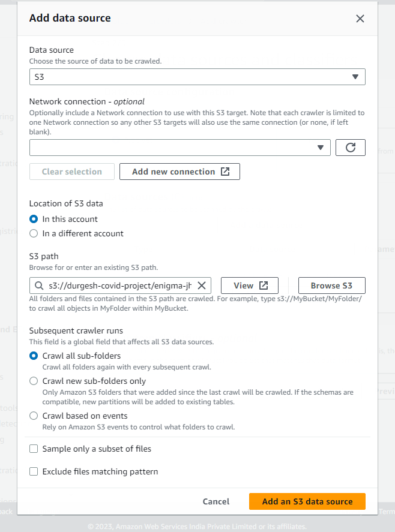Keep In this account selected
This screenshot has width=395, height=532.
(x=34, y=219)
